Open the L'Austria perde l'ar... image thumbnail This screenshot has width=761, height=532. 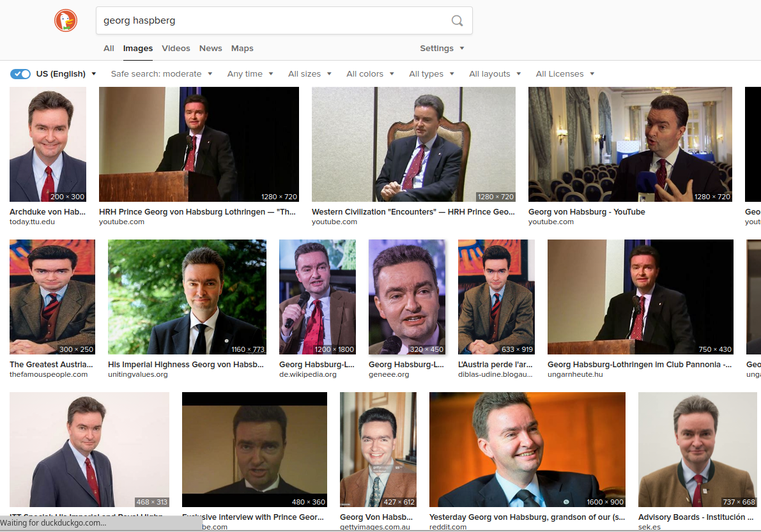click(496, 297)
